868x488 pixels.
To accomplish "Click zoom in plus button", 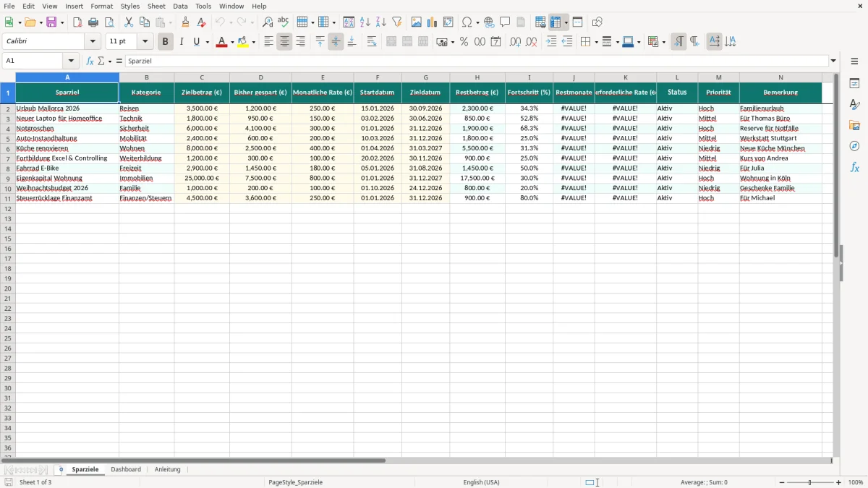I will click(839, 482).
